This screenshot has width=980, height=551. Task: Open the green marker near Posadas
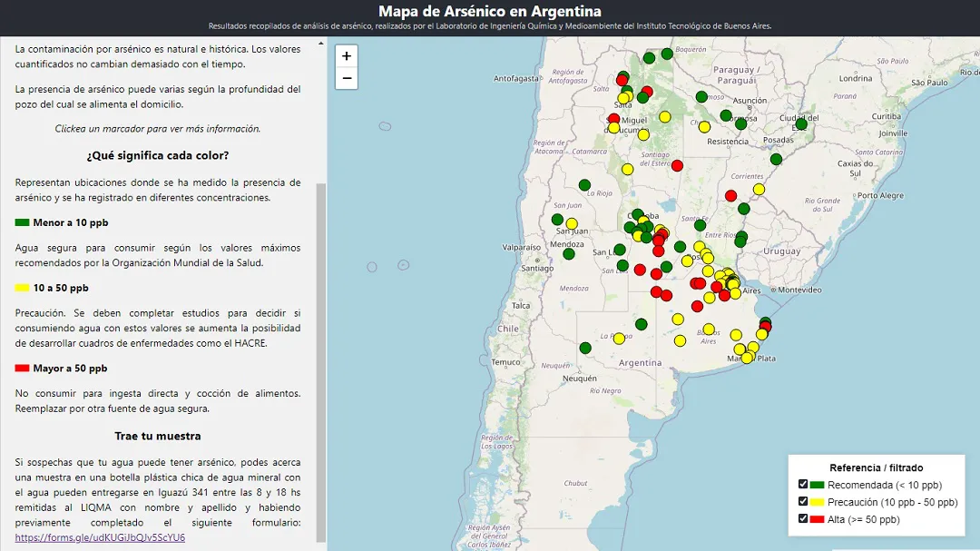point(775,159)
